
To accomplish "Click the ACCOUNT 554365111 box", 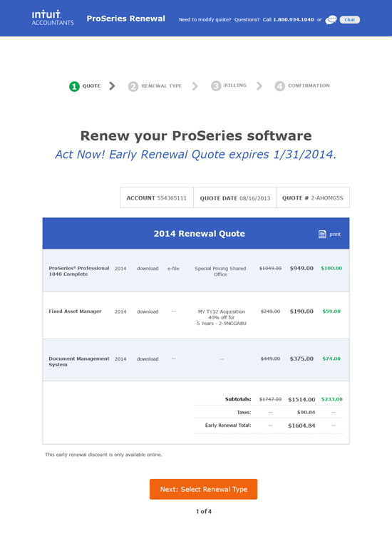I will click(157, 197).
